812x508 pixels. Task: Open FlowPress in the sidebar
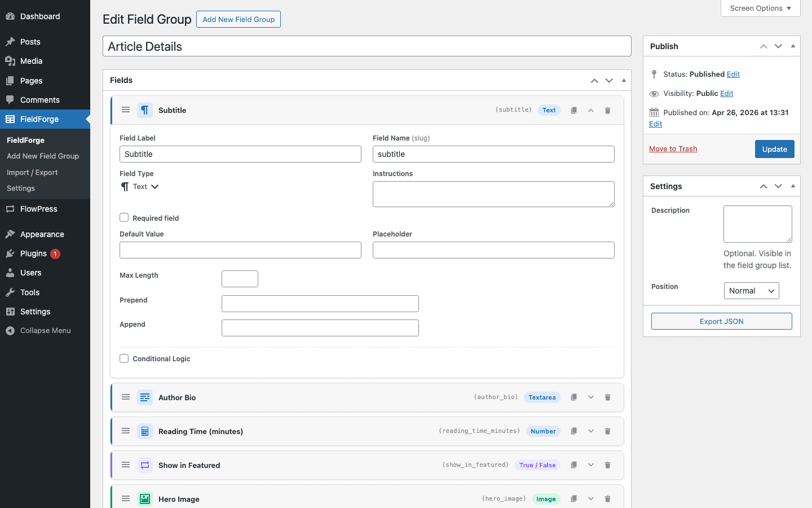(x=45, y=209)
